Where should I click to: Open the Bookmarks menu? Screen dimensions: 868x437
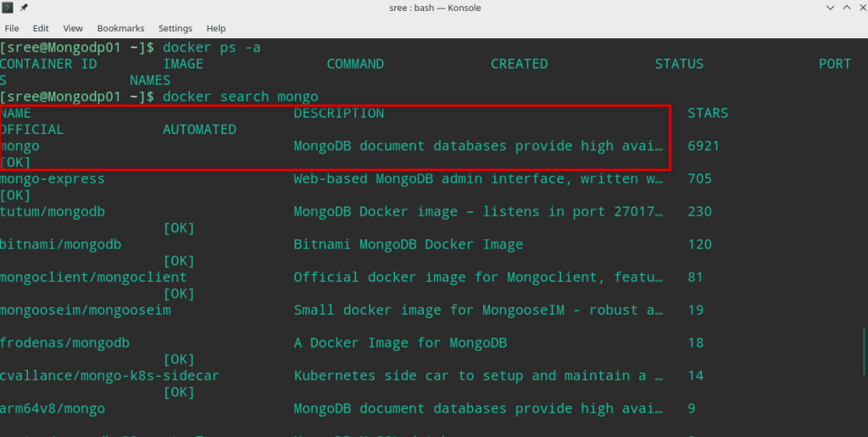click(x=121, y=28)
